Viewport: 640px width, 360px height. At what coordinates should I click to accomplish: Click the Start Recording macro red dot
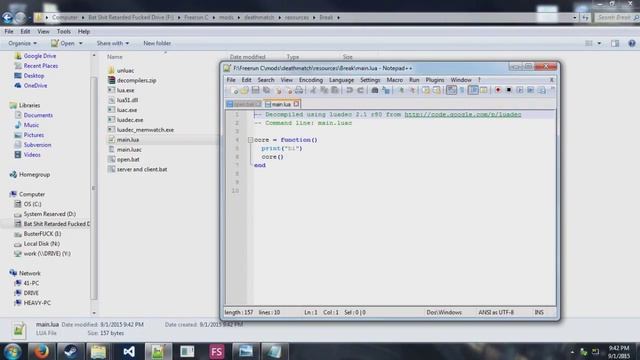pos(498,90)
